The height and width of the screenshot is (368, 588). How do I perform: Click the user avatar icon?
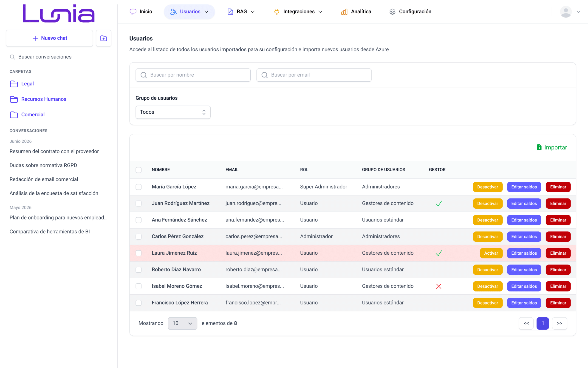pyautogui.click(x=566, y=12)
